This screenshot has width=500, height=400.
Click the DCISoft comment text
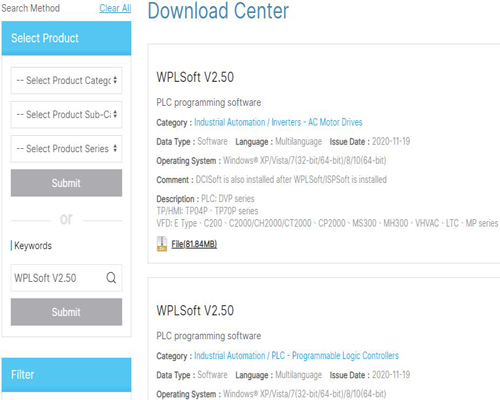click(291, 180)
